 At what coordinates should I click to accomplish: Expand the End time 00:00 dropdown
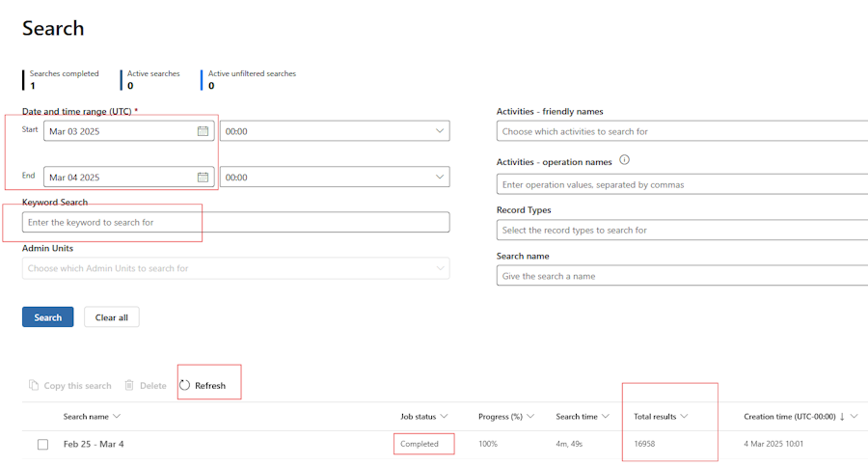pyautogui.click(x=440, y=178)
